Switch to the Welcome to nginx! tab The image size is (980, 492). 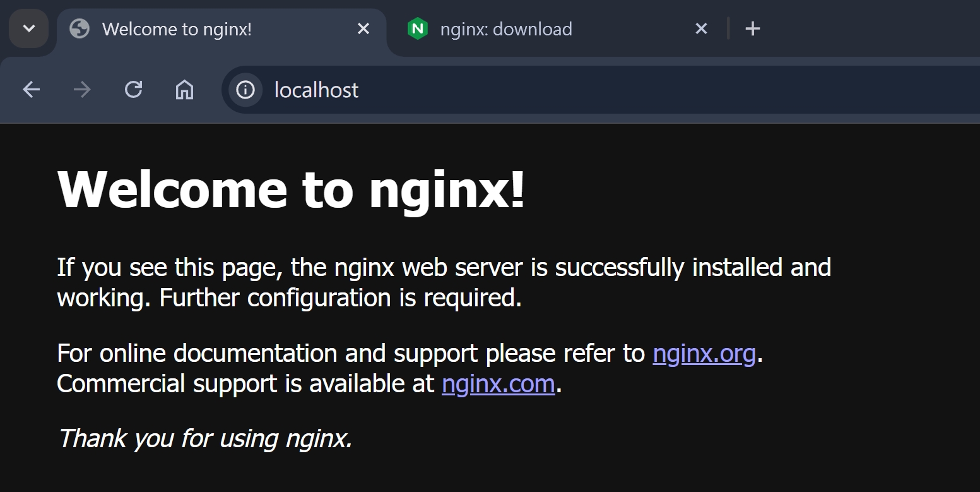coord(221,29)
